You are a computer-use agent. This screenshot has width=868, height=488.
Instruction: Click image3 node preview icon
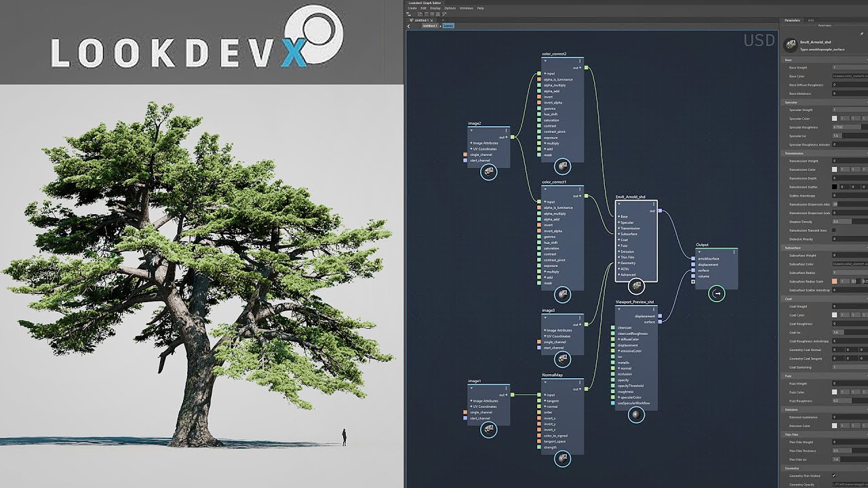[562, 360]
